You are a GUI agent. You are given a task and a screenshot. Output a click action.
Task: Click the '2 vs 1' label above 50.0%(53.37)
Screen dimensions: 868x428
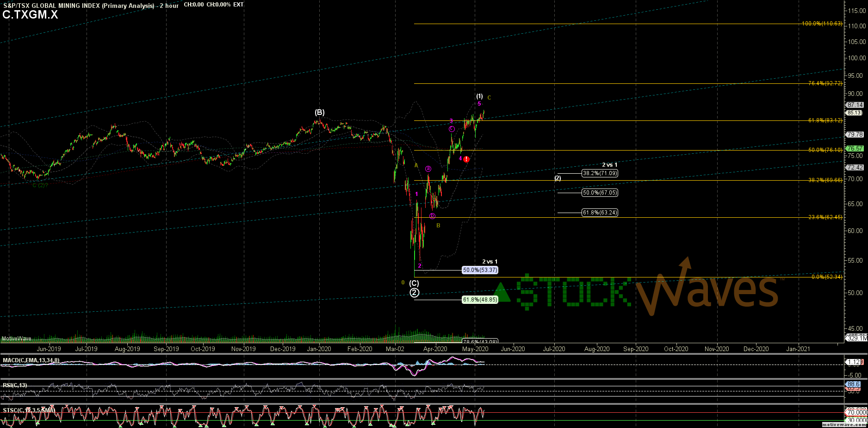click(490, 262)
